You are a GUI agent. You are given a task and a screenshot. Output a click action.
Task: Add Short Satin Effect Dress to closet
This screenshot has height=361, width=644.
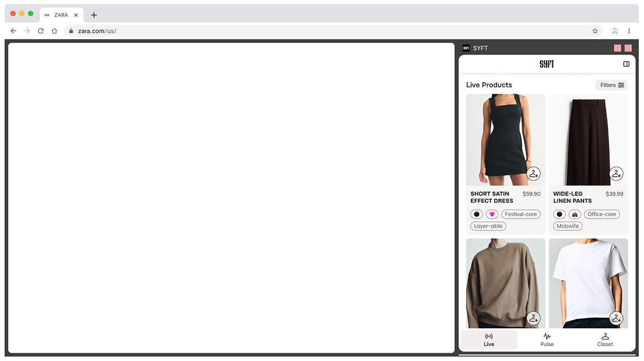tap(533, 173)
